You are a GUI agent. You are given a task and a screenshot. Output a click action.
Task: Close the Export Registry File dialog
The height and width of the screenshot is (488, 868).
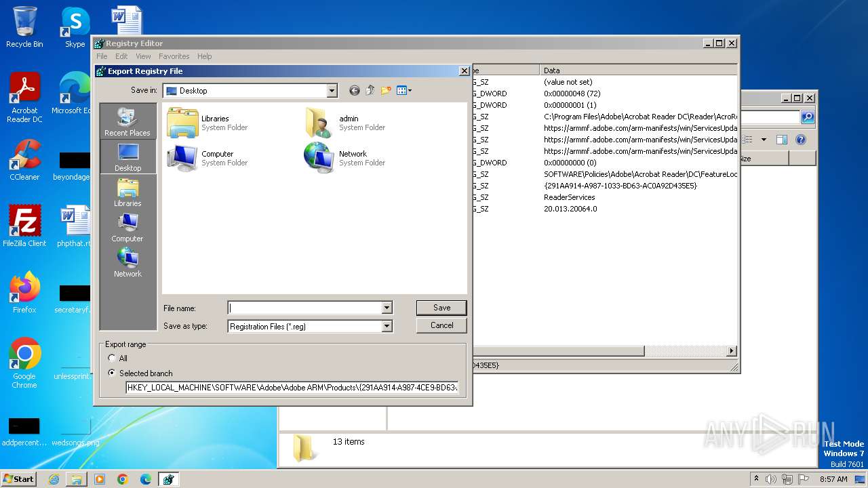(465, 70)
